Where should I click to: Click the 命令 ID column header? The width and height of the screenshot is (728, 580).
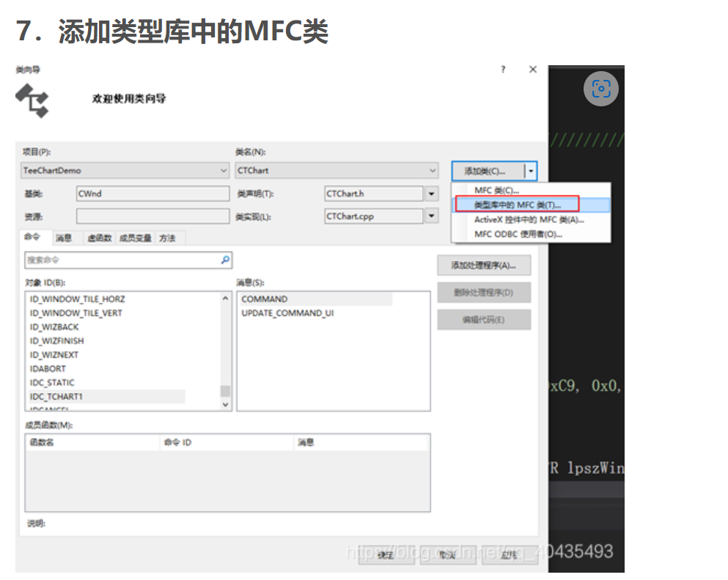(x=227, y=443)
